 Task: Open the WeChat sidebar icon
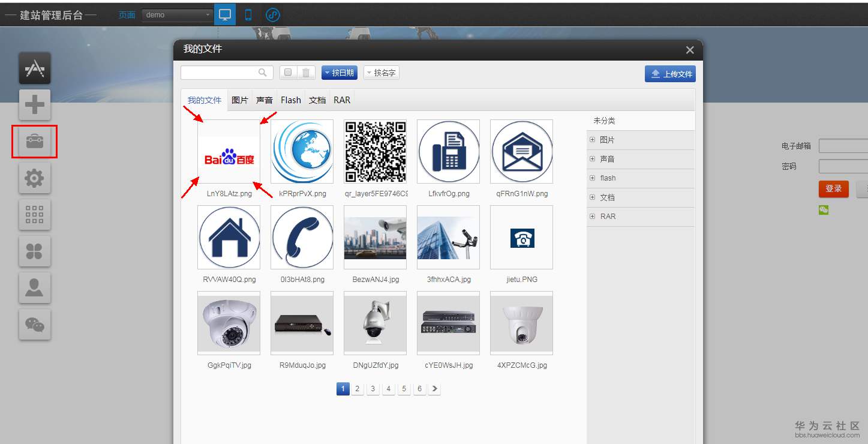35,325
